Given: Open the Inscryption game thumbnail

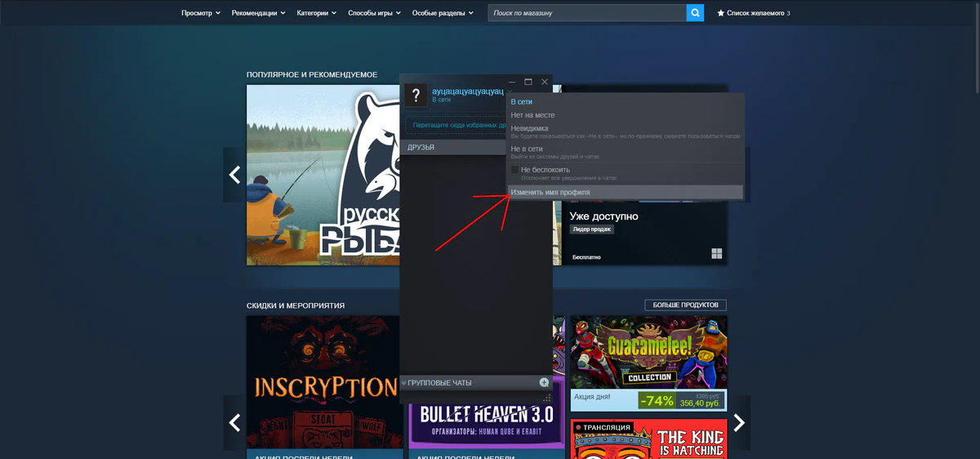Looking at the screenshot, I should pyautogui.click(x=324, y=382).
